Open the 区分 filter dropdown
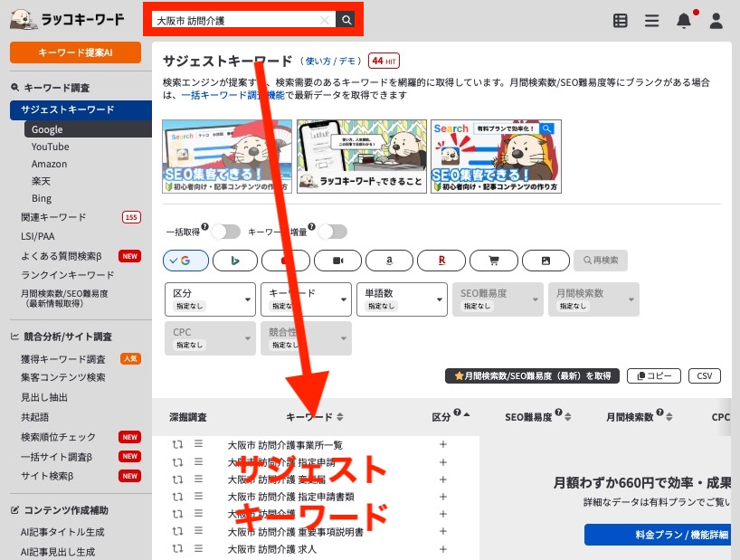The height and width of the screenshot is (560, 740). 209,299
